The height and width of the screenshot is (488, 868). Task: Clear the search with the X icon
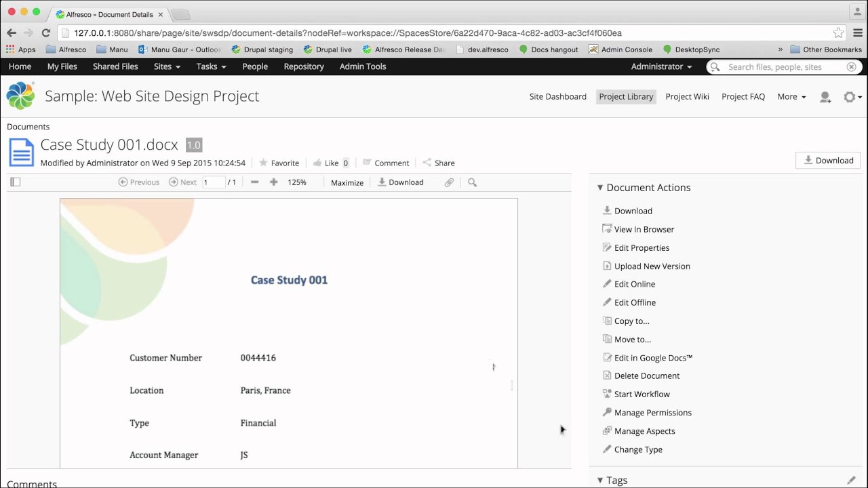(x=852, y=67)
